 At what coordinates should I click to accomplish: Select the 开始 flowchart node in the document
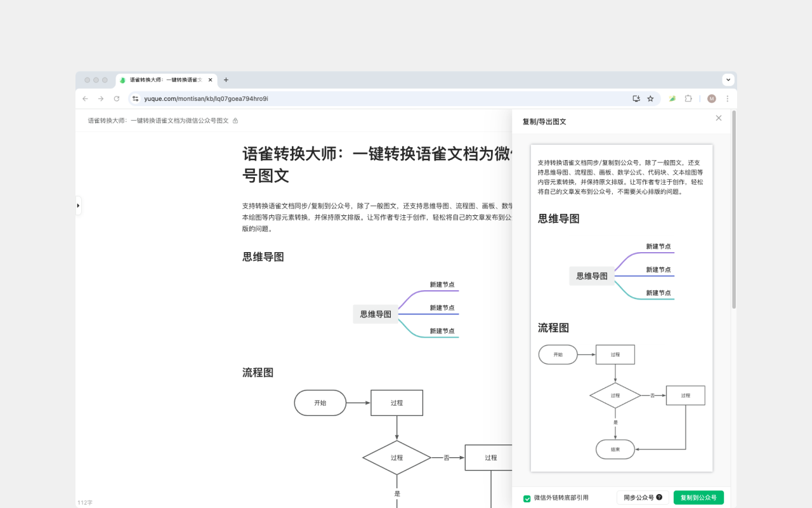click(320, 403)
